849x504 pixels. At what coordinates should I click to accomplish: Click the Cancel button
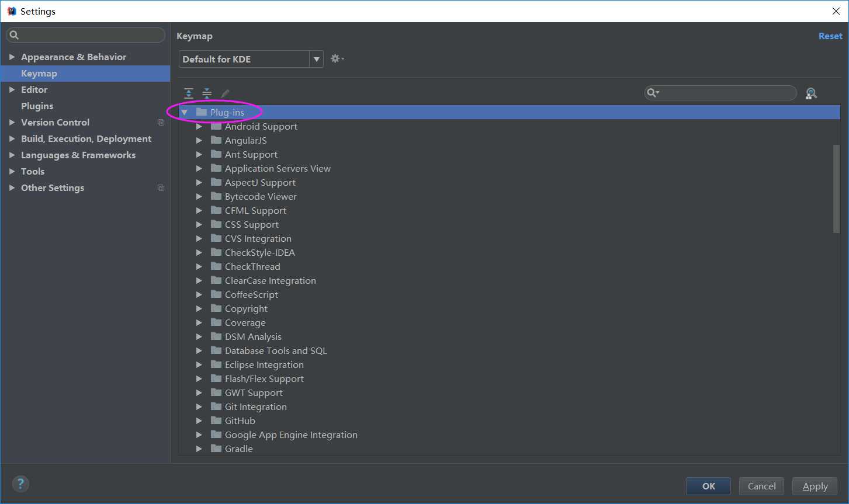pyautogui.click(x=762, y=486)
